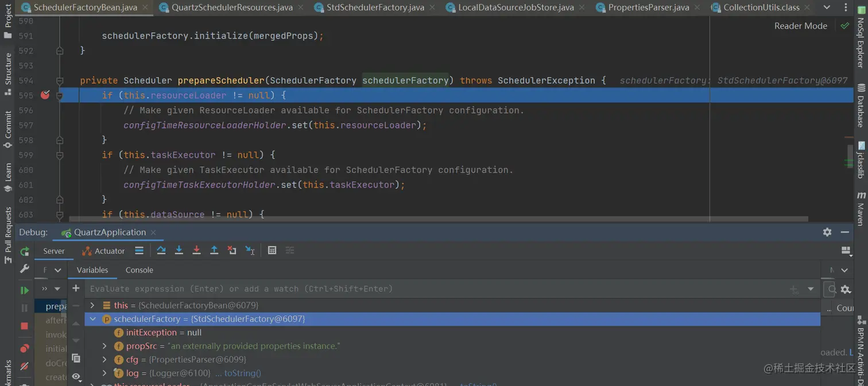Open frames thread dropdown chevron
Viewport: 868px width, 386px height.
point(57,270)
